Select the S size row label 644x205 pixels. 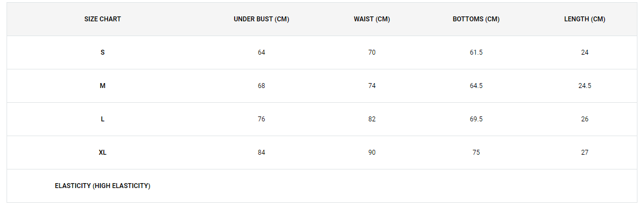103,52
